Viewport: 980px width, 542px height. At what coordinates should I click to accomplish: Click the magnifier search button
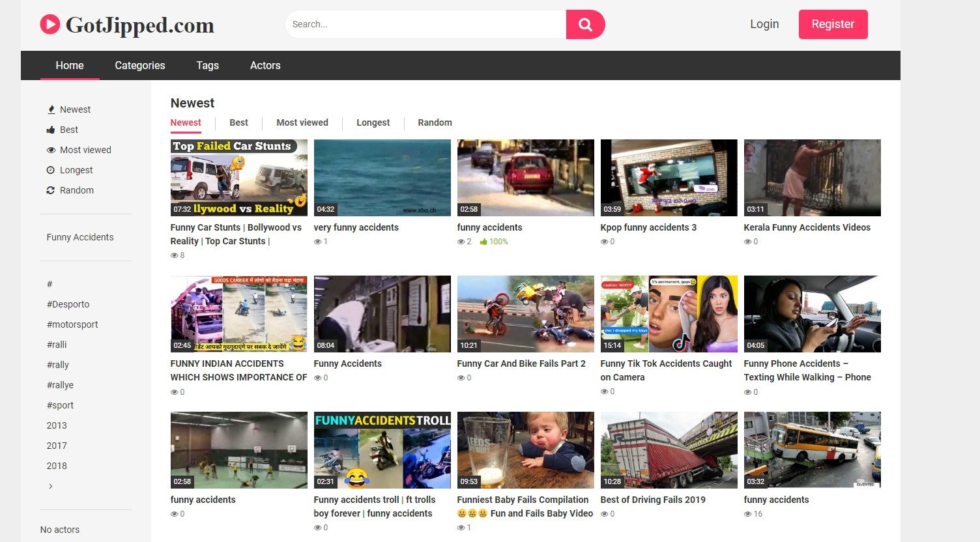pyautogui.click(x=585, y=25)
